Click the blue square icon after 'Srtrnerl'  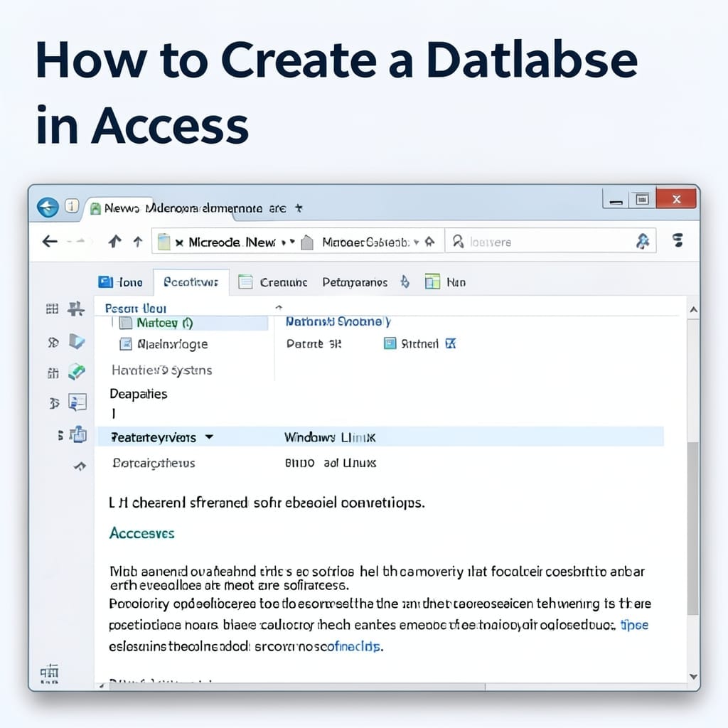tap(450, 343)
